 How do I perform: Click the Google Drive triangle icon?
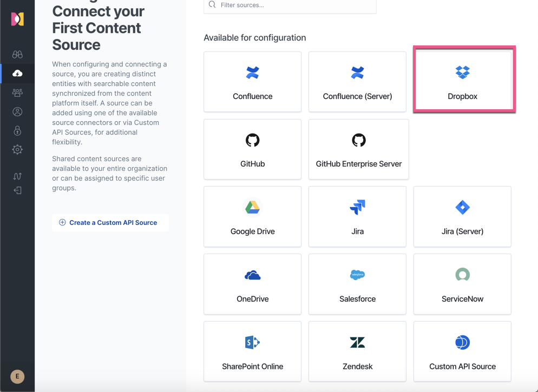pyautogui.click(x=253, y=207)
